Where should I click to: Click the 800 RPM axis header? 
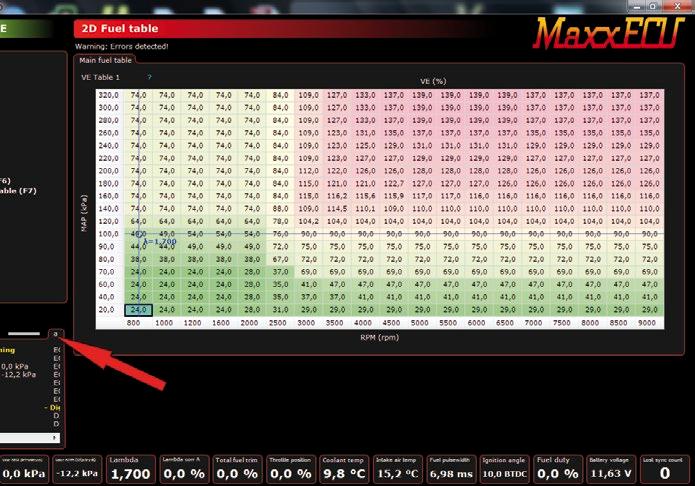pos(133,323)
